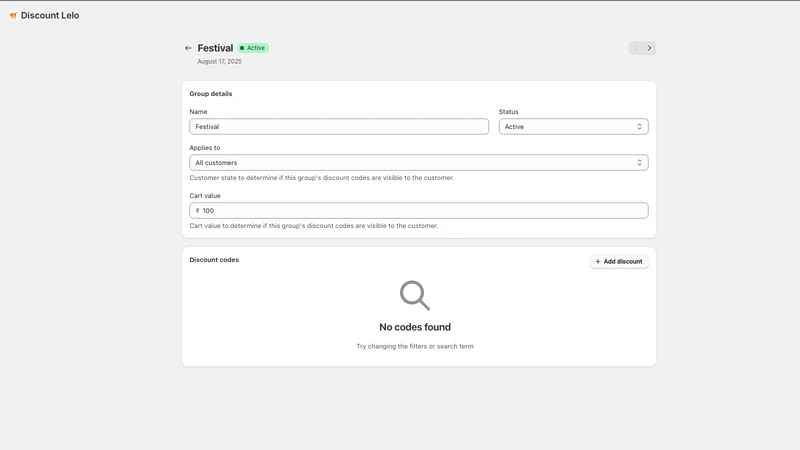Click the Discount Lelo app logo icon
Image resolution: width=800 pixels, height=450 pixels.
pyautogui.click(x=13, y=16)
